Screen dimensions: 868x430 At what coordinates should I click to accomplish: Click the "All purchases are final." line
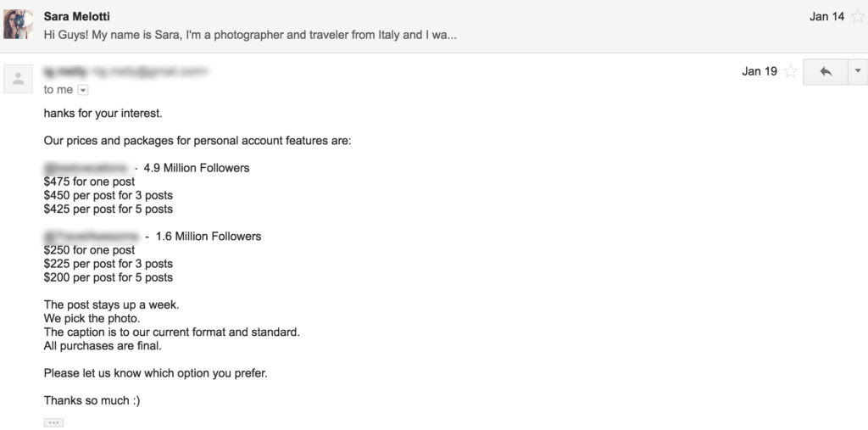[x=103, y=346]
